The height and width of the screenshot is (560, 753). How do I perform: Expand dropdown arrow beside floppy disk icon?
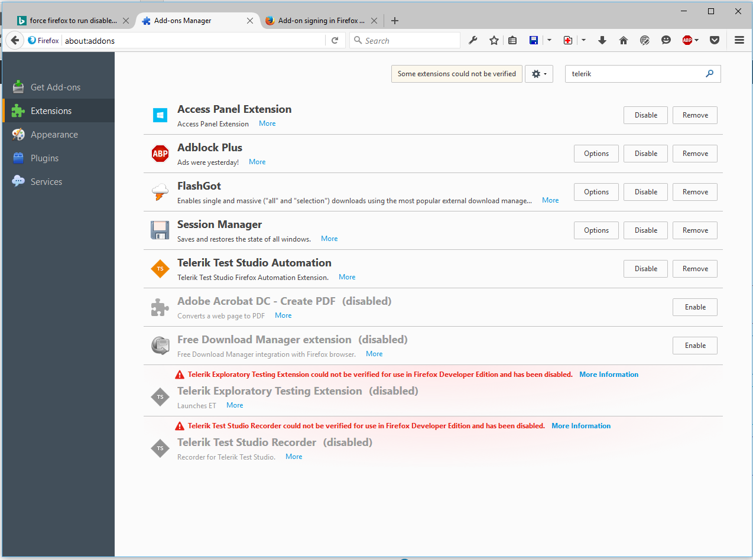pos(549,40)
